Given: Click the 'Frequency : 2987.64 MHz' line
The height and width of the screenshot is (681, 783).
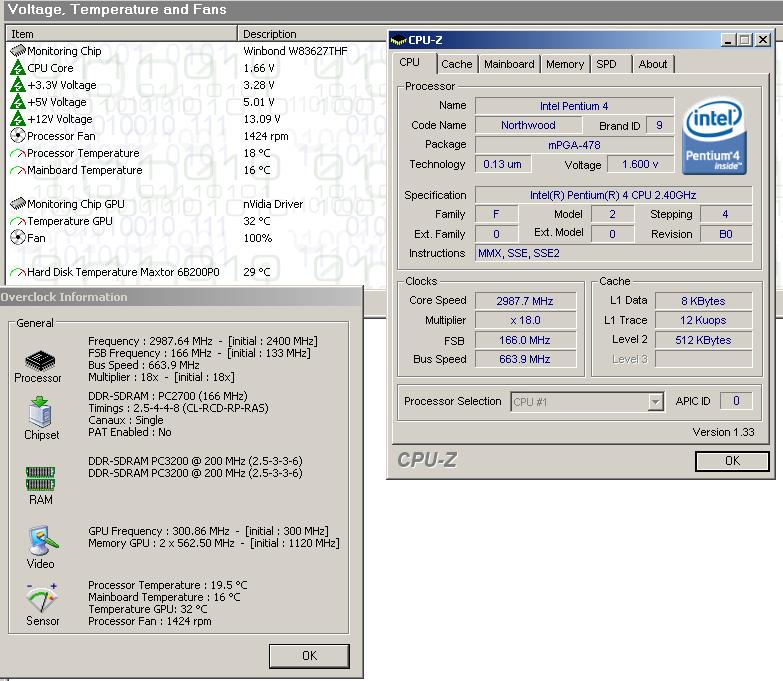Looking at the screenshot, I should (x=202, y=341).
